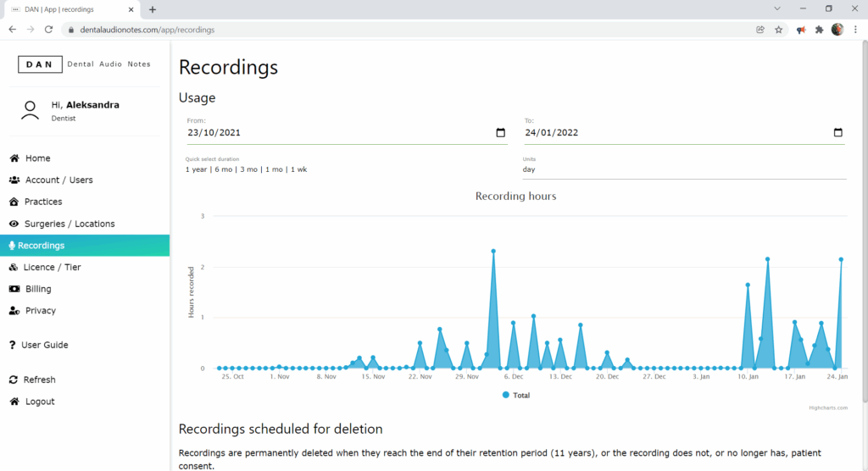
Task: Click the Home house icon in sidebar
Action: tap(14, 158)
